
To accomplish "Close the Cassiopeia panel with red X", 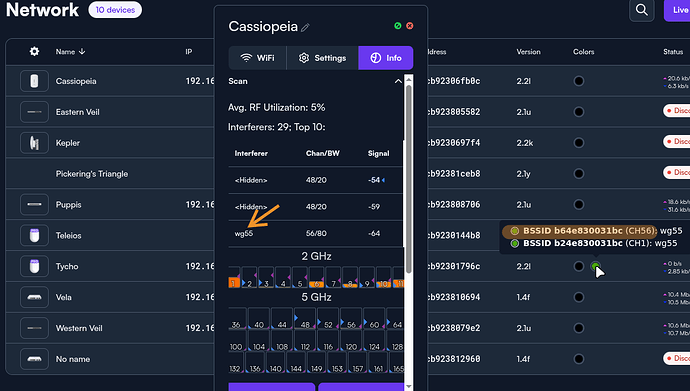I will [410, 26].
